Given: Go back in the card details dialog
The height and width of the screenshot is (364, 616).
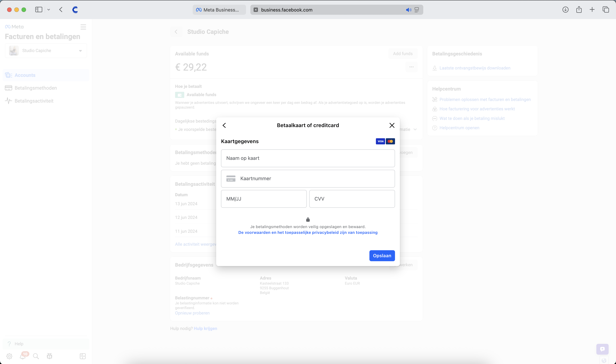Looking at the screenshot, I should coord(224,125).
